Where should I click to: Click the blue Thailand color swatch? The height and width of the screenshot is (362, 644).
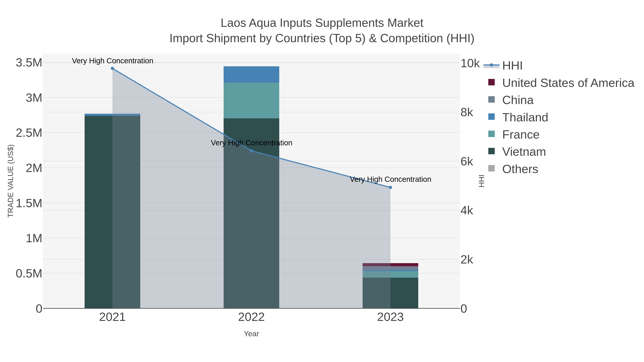click(x=492, y=117)
